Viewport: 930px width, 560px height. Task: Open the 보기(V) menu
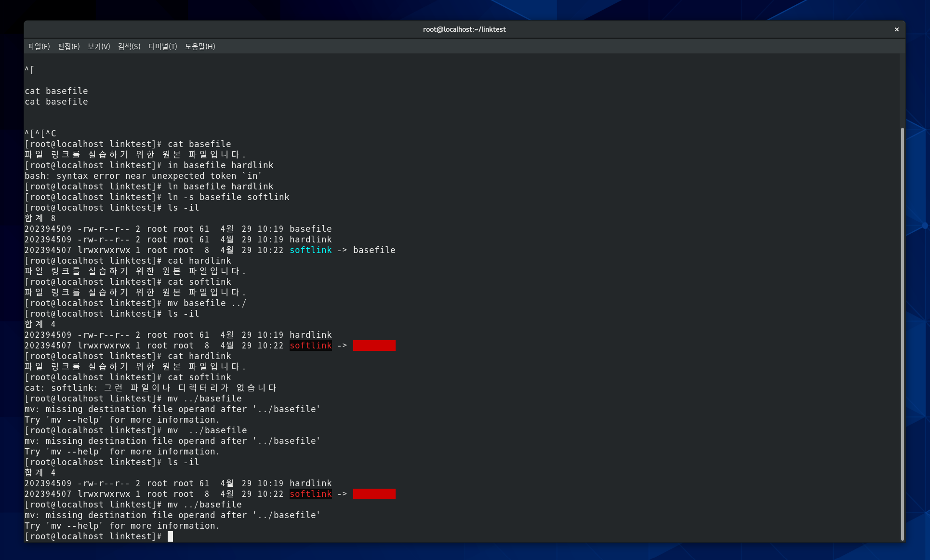pyautogui.click(x=99, y=46)
